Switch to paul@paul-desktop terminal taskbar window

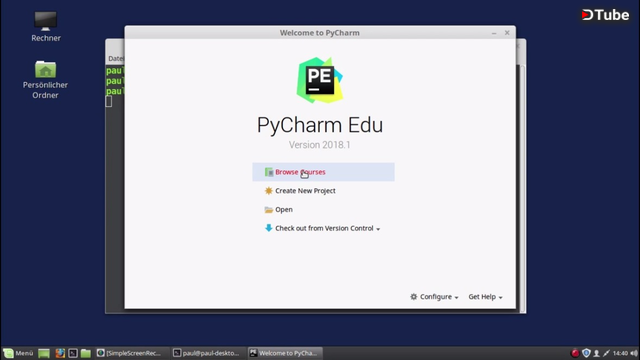pos(207,353)
